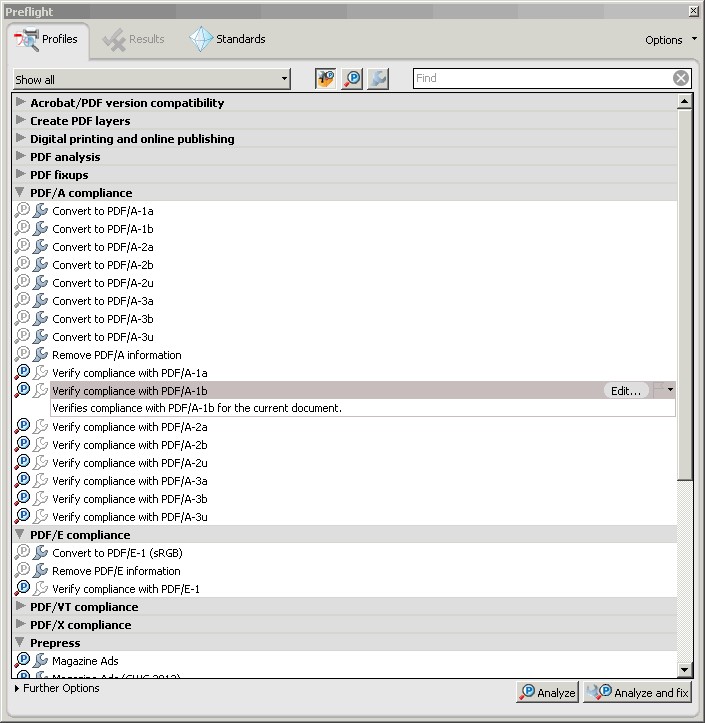Select Convert to PDF/E-1 (sRGB) profile
This screenshot has width=705, height=723.
(117, 553)
